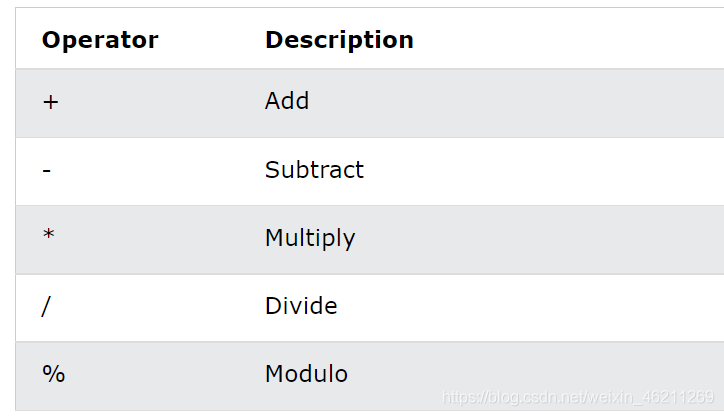This screenshot has width=724, height=416.
Task: Select the asterisk operator cell
Action: 48,238
